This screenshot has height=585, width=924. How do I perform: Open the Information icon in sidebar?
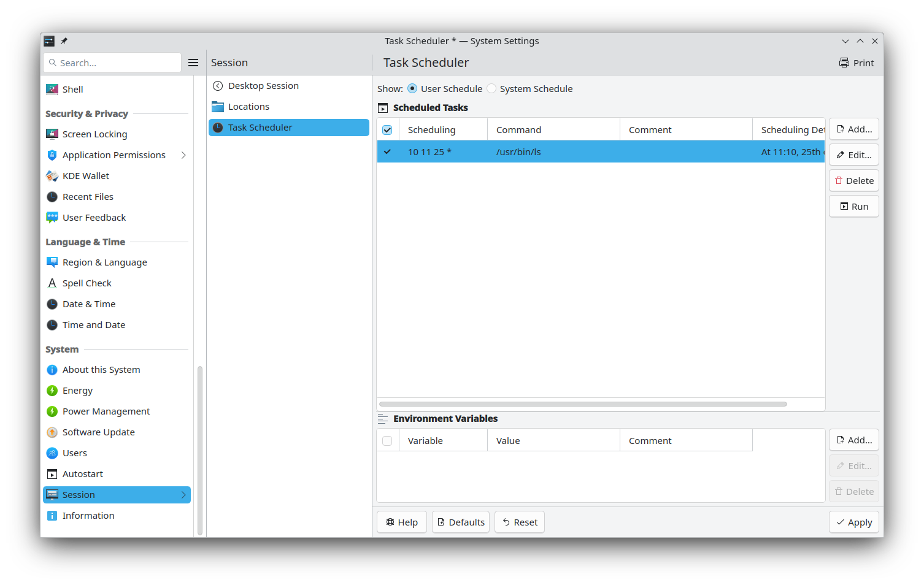52,516
